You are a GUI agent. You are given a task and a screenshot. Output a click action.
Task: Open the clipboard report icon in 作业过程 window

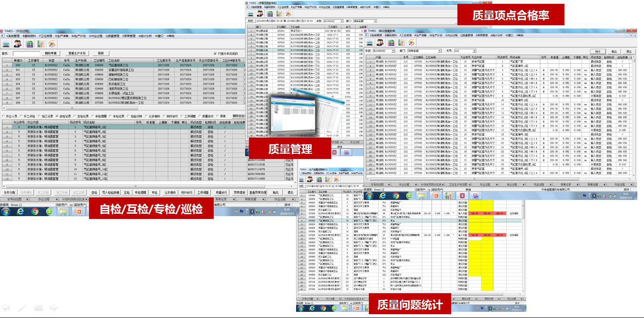pyautogui.click(x=40, y=44)
